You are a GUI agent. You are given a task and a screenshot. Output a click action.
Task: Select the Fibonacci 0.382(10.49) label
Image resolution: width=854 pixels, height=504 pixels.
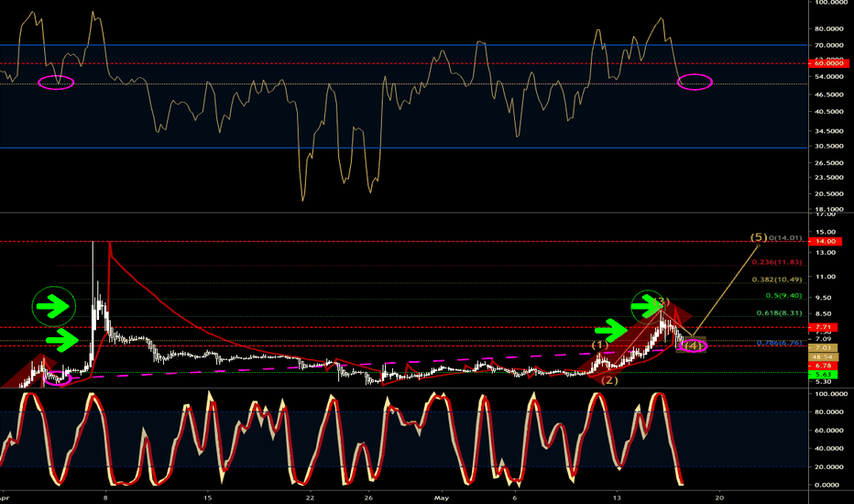pyautogui.click(x=777, y=279)
